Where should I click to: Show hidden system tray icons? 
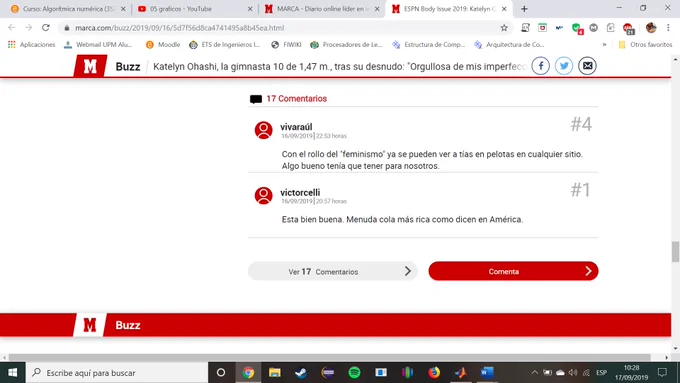535,373
